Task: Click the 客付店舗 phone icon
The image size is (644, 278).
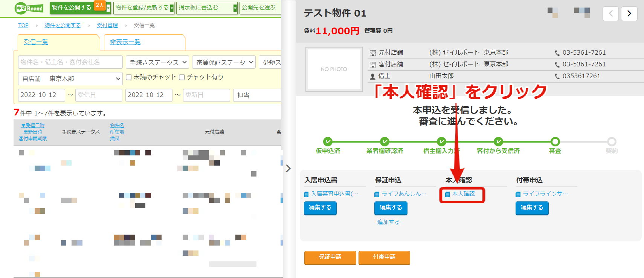Action: click(x=557, y=65)
